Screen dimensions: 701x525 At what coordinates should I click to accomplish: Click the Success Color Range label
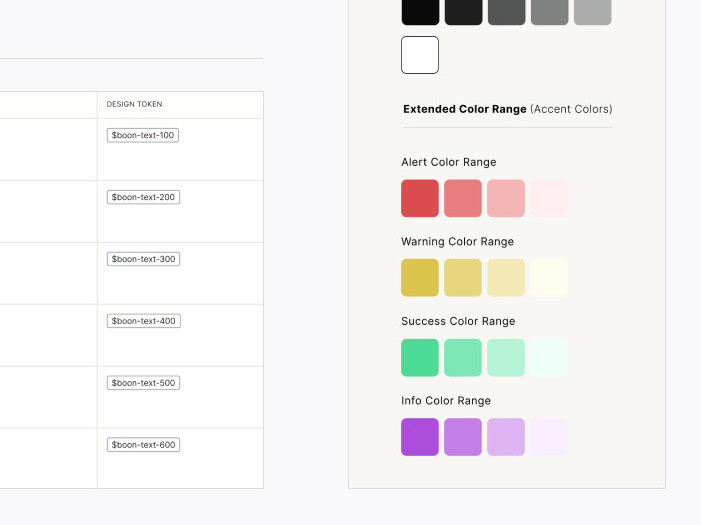pyautogui.click(x=458, y=321)
